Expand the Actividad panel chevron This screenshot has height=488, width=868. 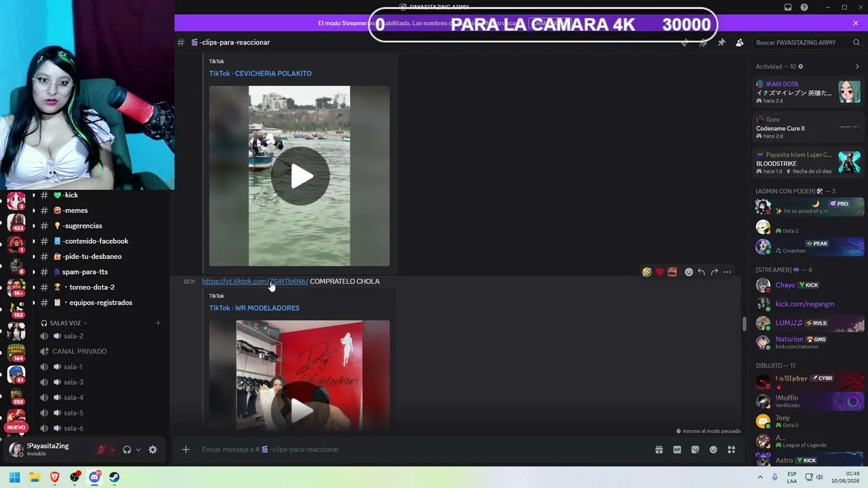pyautogui.click(x=857, y=66)
